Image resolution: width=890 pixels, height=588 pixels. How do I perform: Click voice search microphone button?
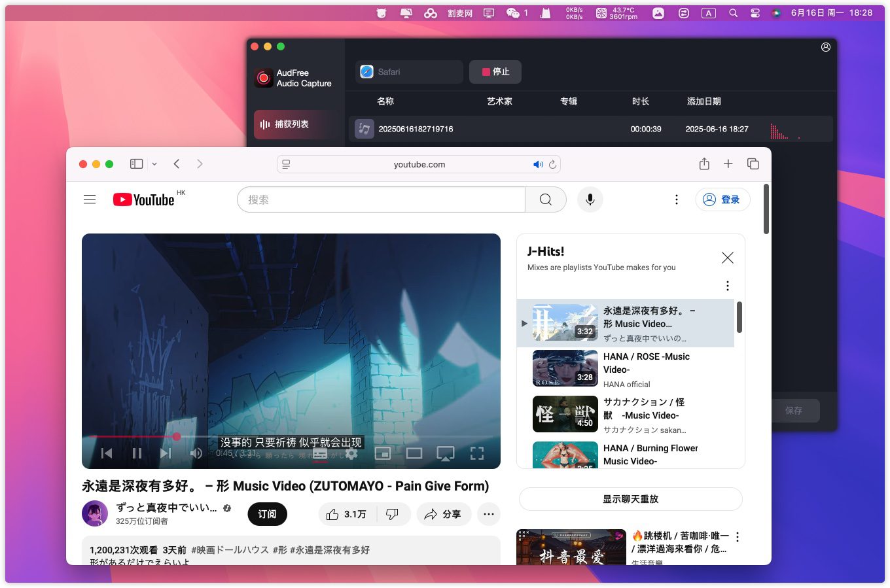590,199
